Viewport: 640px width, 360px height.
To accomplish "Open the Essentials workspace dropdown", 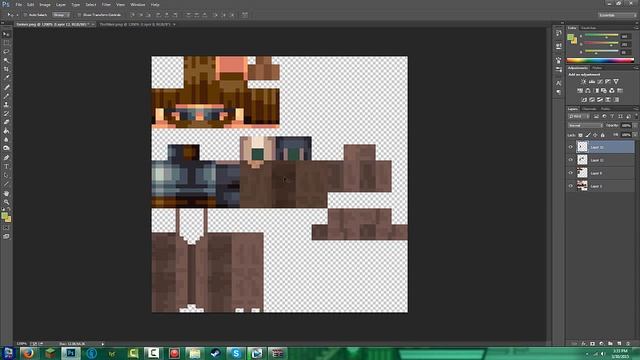I will [617, 15].
